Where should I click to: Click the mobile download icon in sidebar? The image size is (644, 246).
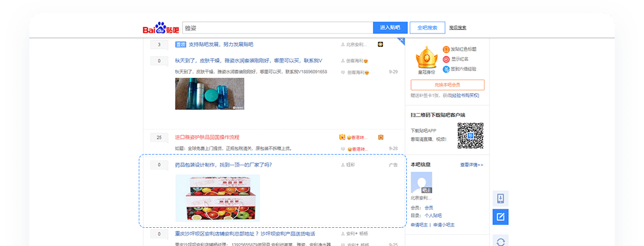click(501, 198)
